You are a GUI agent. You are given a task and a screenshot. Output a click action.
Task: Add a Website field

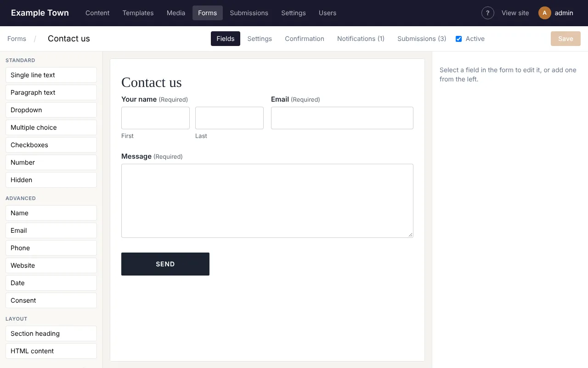pos(51,265)
